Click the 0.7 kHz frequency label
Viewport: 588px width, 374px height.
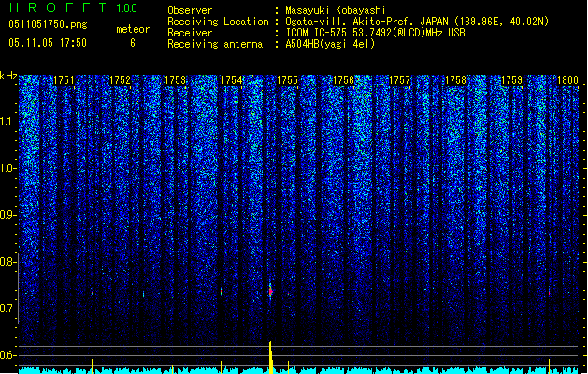pyautogui.click(x=7, y=309)
